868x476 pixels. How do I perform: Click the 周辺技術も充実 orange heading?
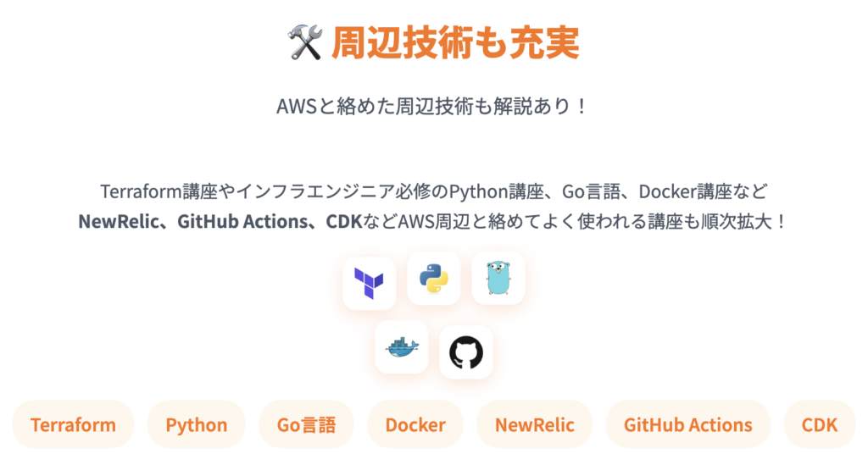click(455, 42)
